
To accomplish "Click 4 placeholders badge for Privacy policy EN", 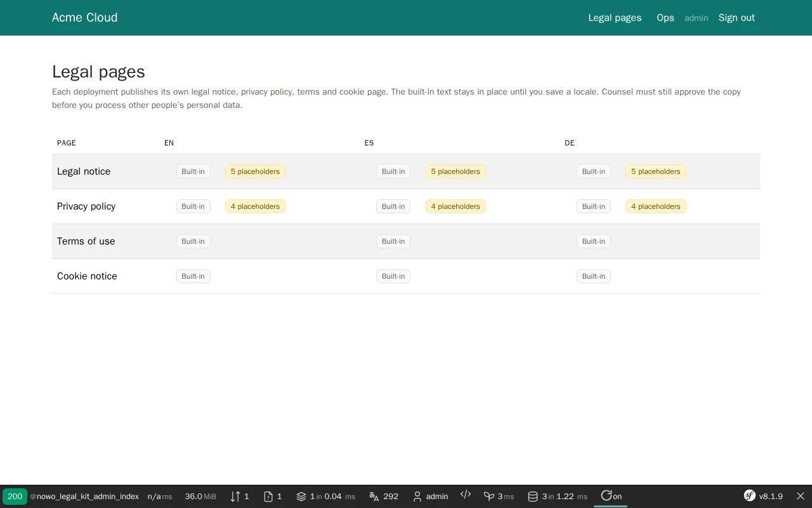I will (255, 206).
